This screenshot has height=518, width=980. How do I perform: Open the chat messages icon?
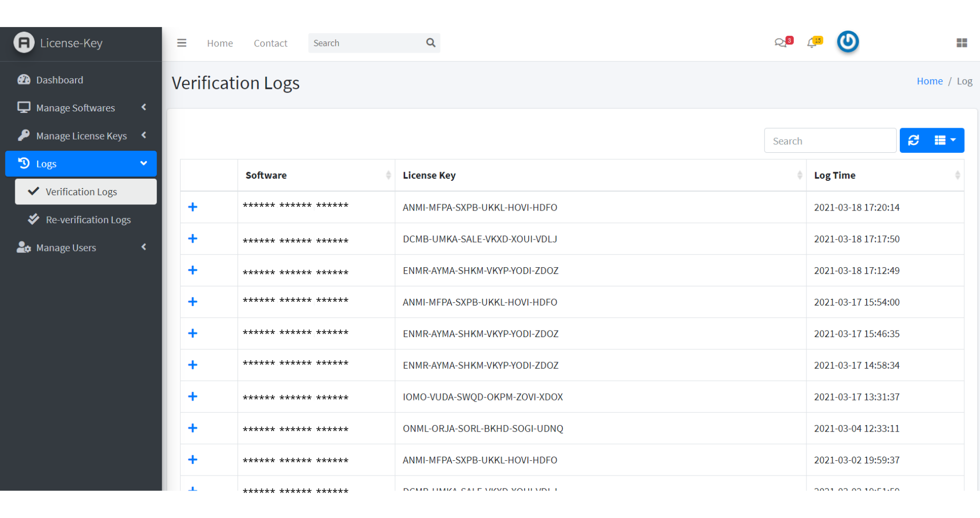coord(781,42)
